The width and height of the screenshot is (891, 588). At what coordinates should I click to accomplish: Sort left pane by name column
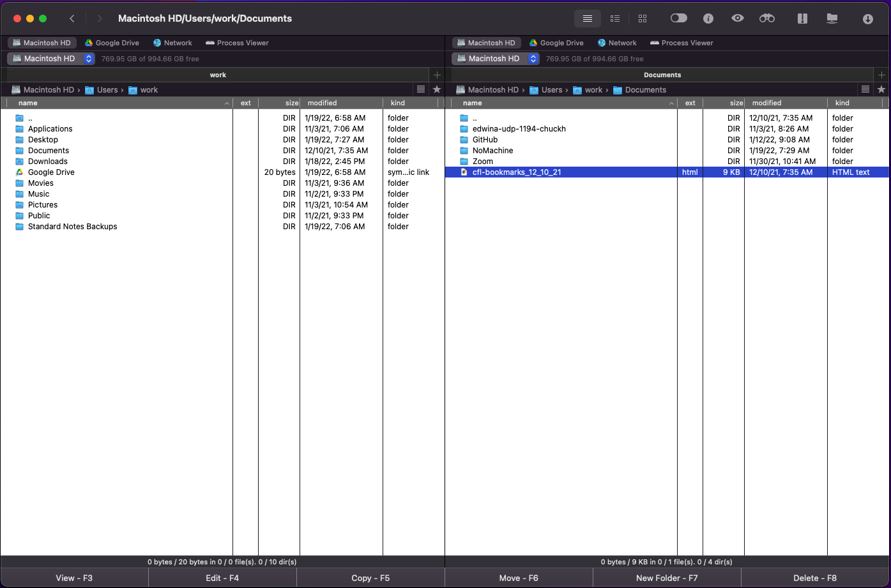[119, 103]
